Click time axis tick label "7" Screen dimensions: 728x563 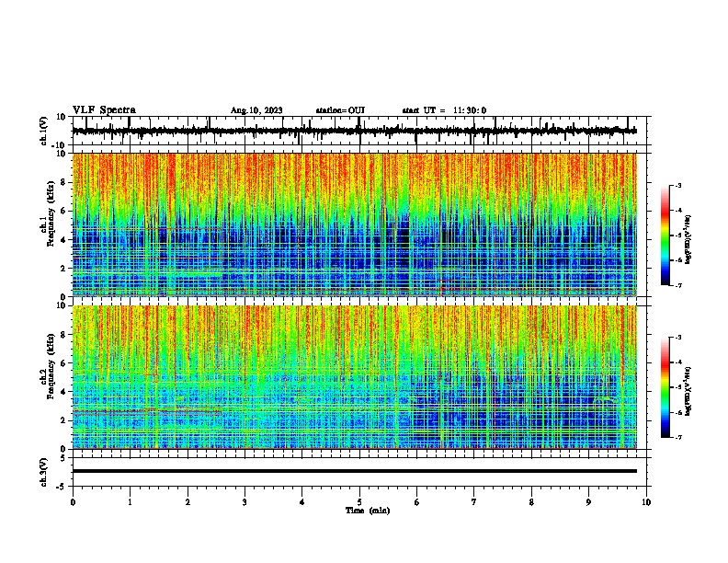(x=474, y=502)
